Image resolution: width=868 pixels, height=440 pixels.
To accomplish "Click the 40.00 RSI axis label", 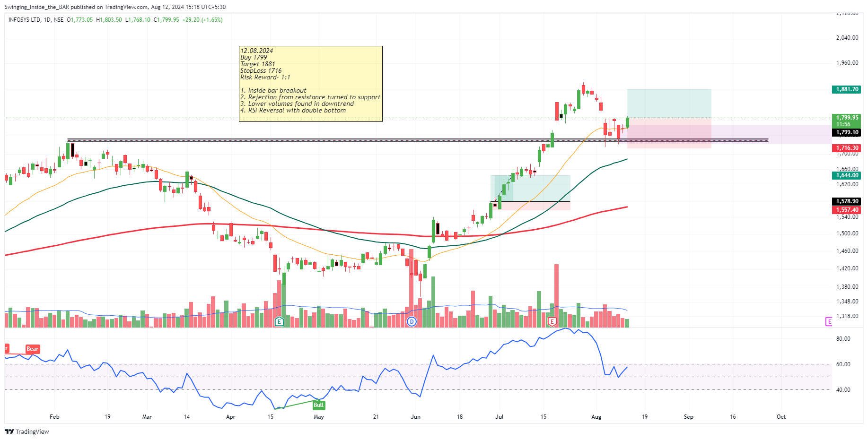I will click(843, 390).
